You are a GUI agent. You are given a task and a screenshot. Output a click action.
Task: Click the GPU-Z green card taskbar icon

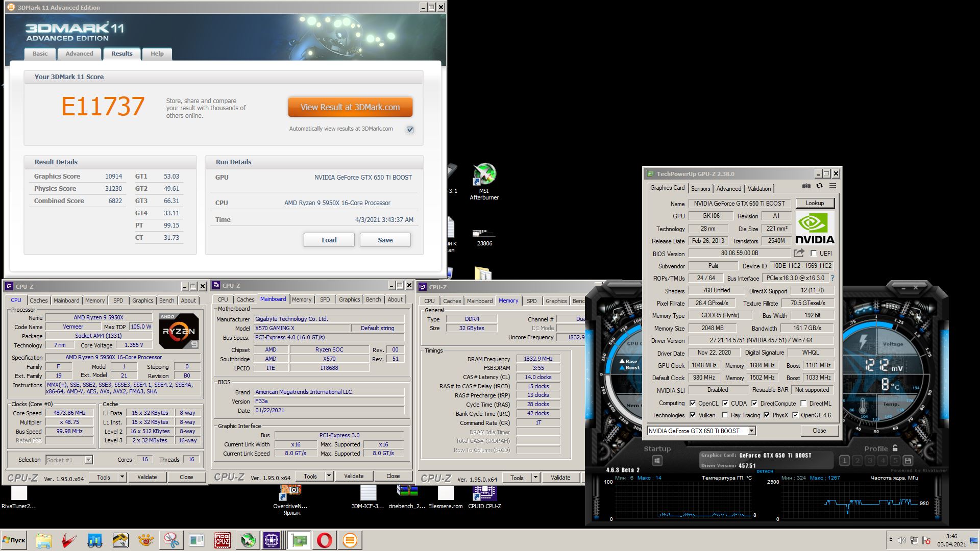point(299,540)
